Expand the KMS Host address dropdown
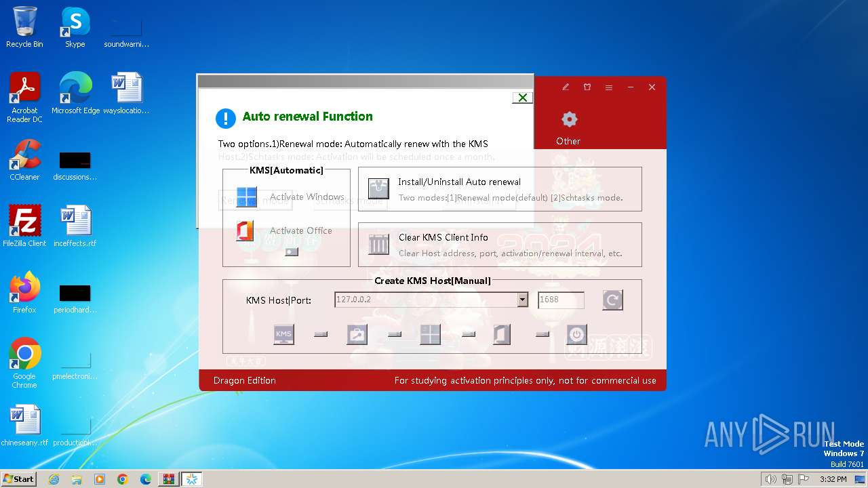This screenshot has height=488, width=868. tap(522, 300)
